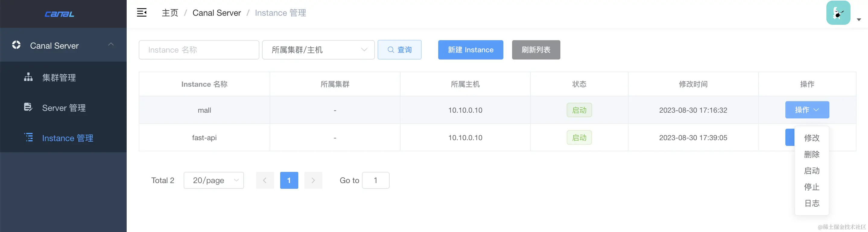Click the Instance 名称 column header
The image size is (868, 232).
coord(204,84)
